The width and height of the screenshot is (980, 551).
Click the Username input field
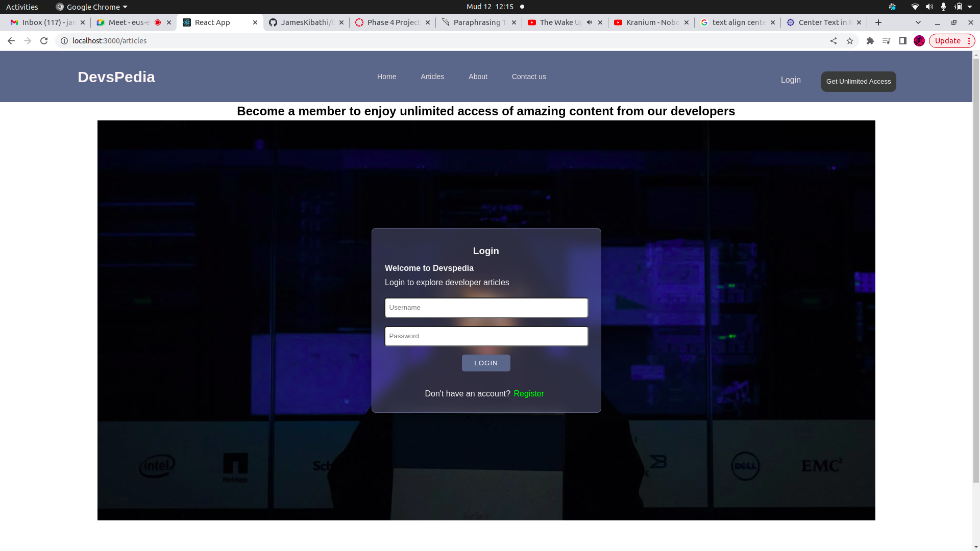coord(485,308)
